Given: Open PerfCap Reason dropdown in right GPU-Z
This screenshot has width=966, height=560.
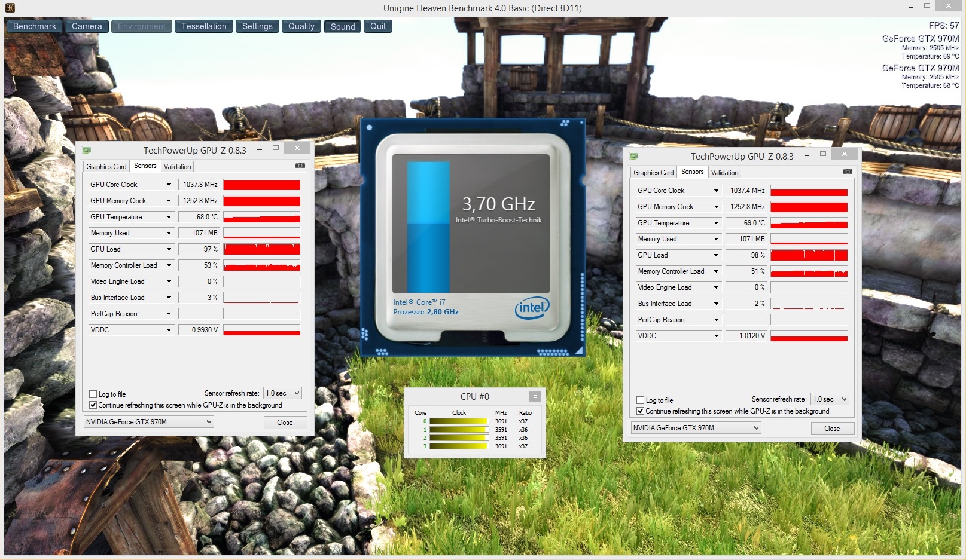Looking at the screenshot, I should (x=716, y=320).
